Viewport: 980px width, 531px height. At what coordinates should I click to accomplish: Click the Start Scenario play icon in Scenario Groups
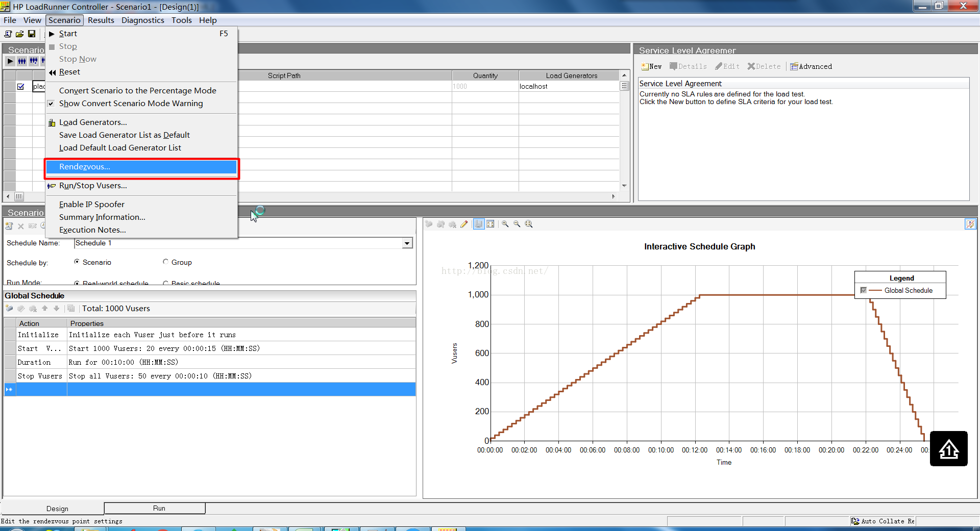(x=10, y=61)
